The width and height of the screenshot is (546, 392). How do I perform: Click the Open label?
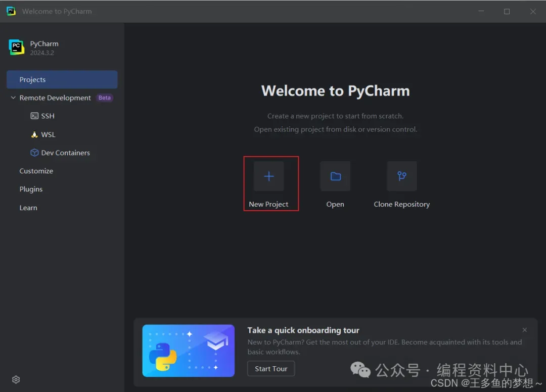[x=335, y=204]
